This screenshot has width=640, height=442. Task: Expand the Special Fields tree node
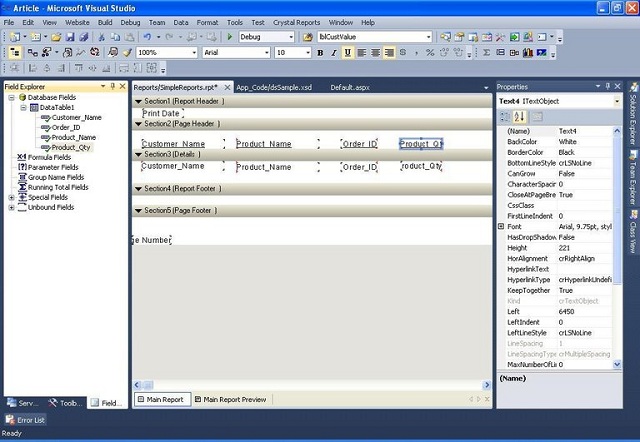[11, 197]
